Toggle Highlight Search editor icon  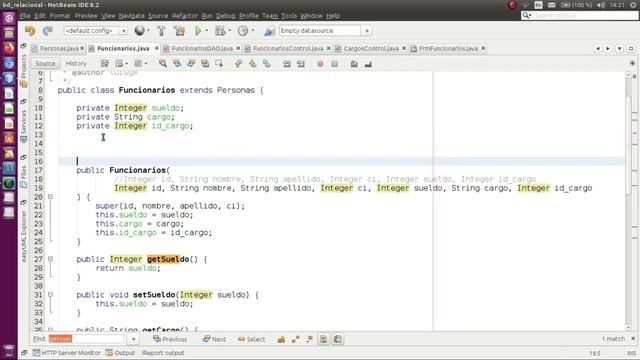[205, 64]
